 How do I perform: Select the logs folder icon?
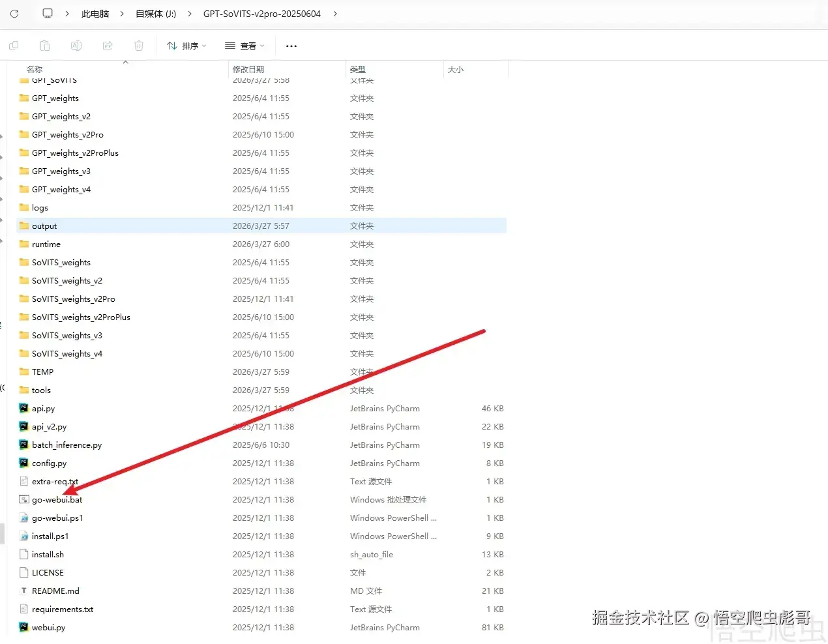click(24, 207)
